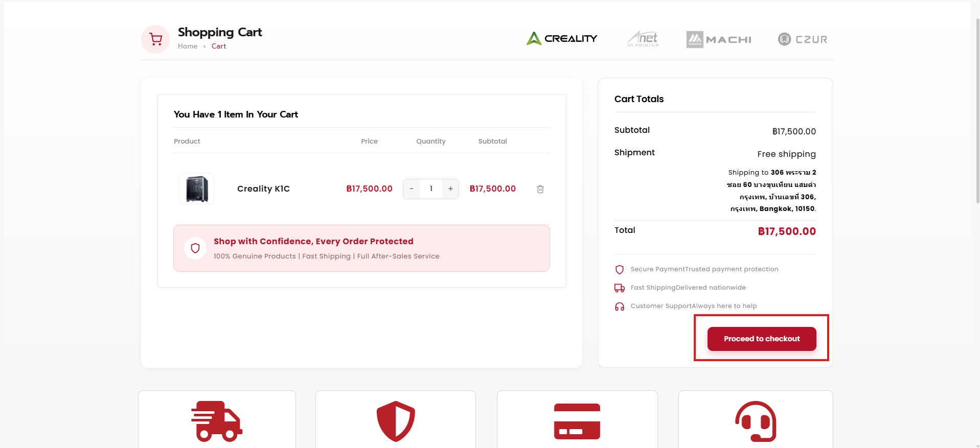The width and height of the screenshot is (980, 448).
Task: Click the large headset card icon
Action: tap(756, 421)
